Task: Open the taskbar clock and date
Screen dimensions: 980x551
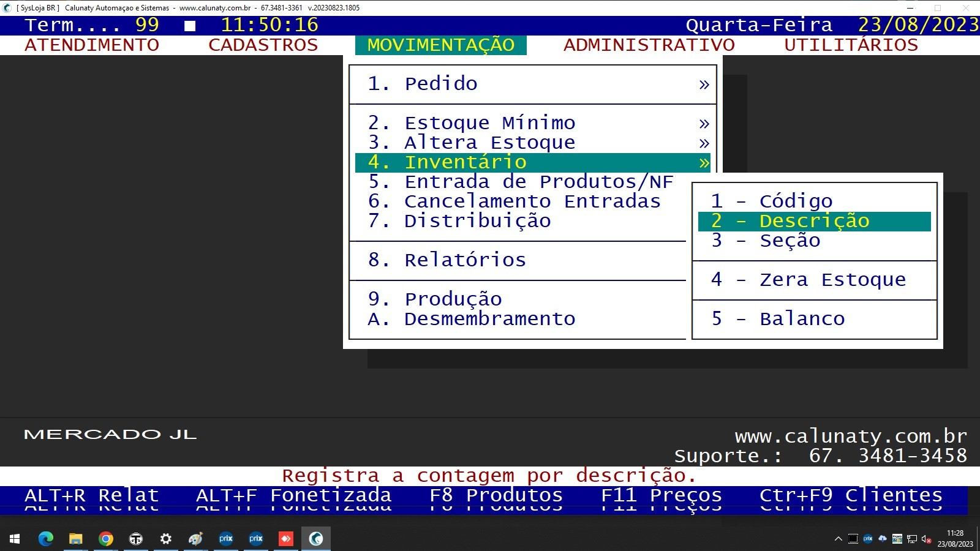Action: click(955, 539)
